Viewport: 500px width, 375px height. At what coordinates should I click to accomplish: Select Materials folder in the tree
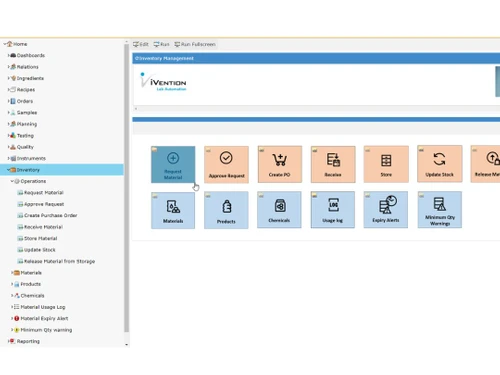tap(31, 273)
